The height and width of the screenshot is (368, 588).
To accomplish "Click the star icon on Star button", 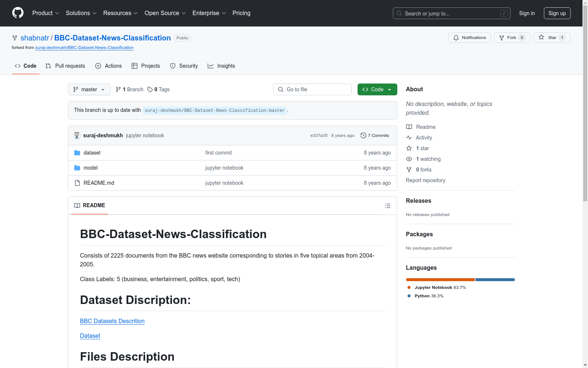I will click(541, 37).
